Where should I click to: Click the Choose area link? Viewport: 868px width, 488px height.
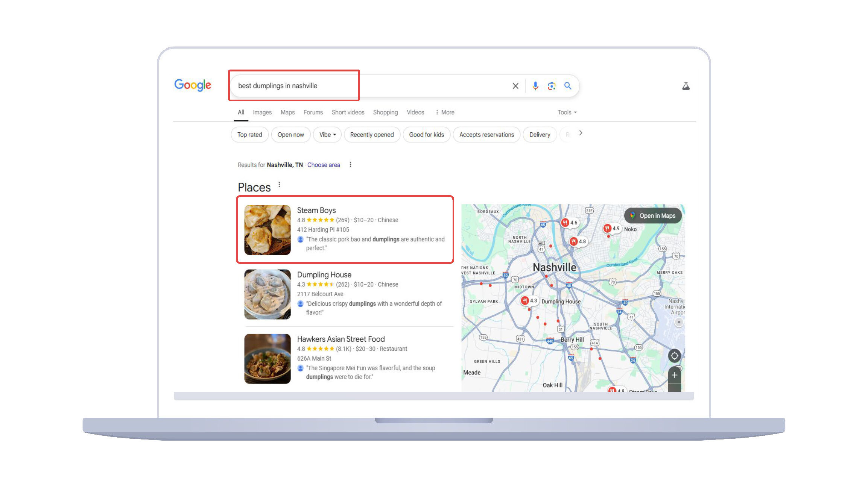tap(324, 165)
